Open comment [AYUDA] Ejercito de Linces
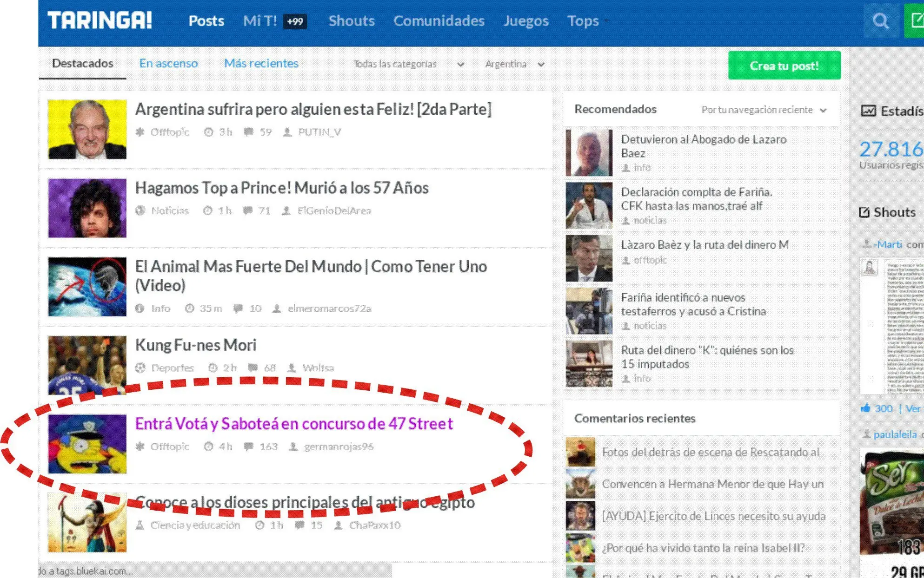 [714, 516]
